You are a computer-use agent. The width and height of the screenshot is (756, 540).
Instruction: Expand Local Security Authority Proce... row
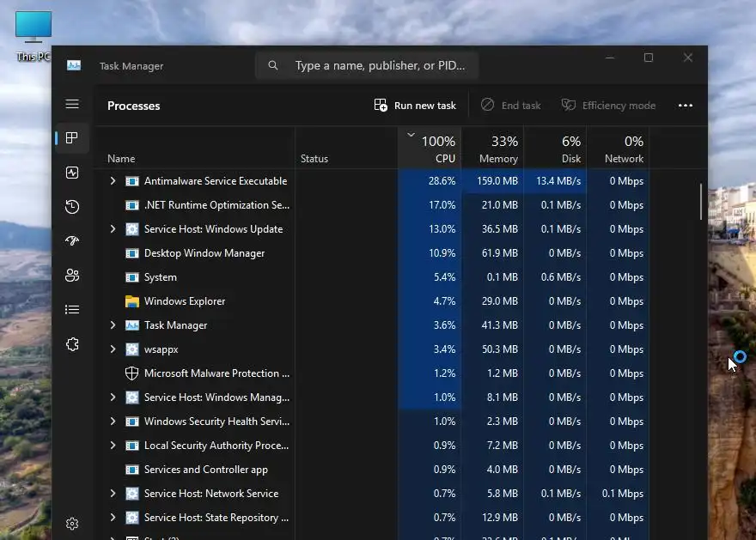click(113, 445)
